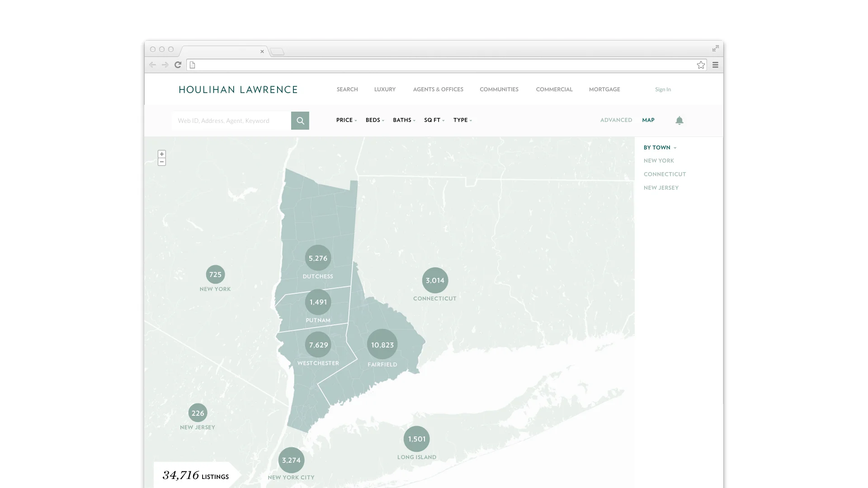Zoom out on the map
The height and width of the screenshot is (488, 868).
pos(162,162)
